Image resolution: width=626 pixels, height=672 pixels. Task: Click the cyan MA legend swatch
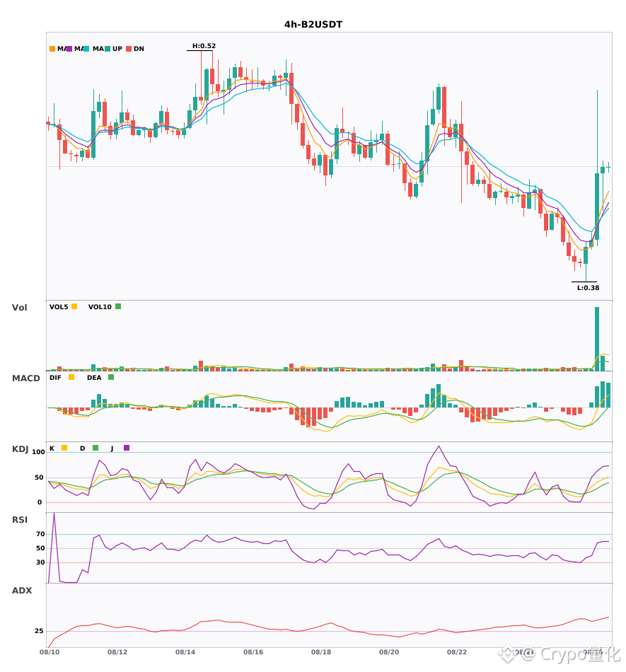point(86,49)
